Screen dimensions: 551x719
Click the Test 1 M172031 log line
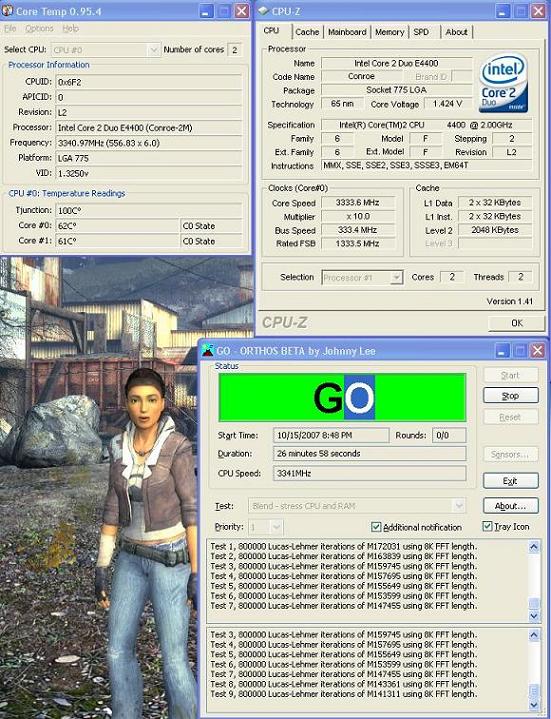[x=344, y=546]
